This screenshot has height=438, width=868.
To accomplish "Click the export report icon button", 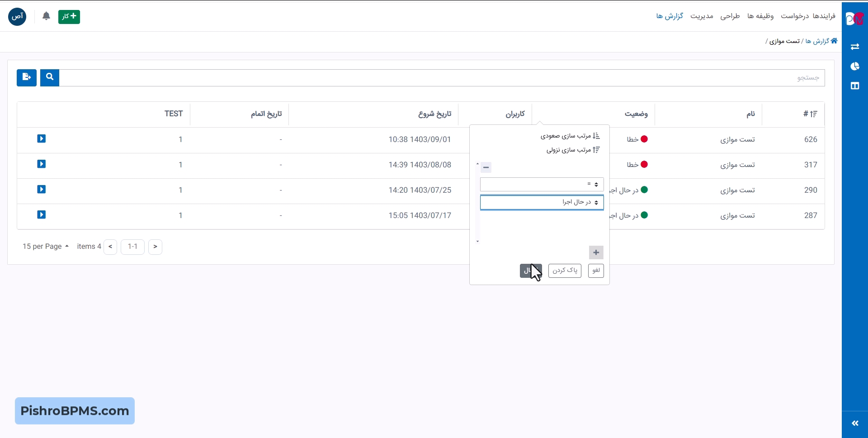I will pyautogui.click(x=27, y=77).
